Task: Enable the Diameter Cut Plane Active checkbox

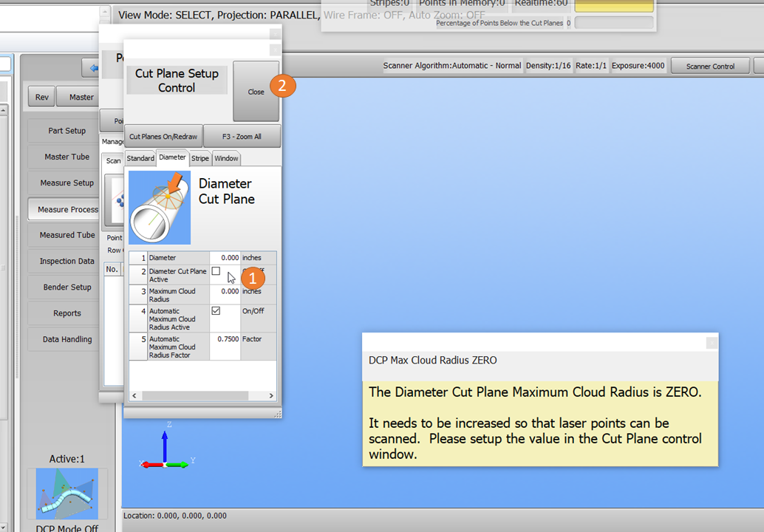Action: click(x=216, y=272)
